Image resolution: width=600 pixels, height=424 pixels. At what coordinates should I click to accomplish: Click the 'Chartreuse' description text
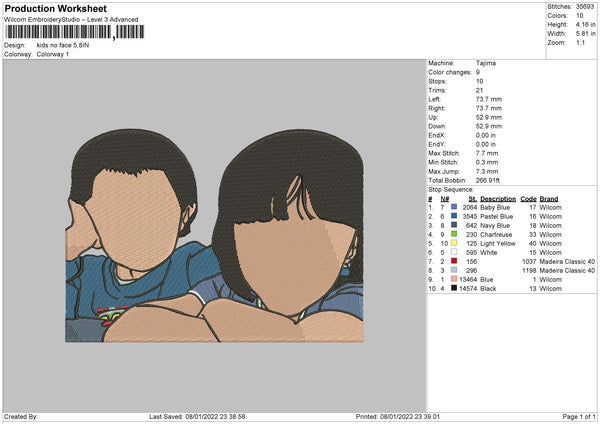pos(496,235)
